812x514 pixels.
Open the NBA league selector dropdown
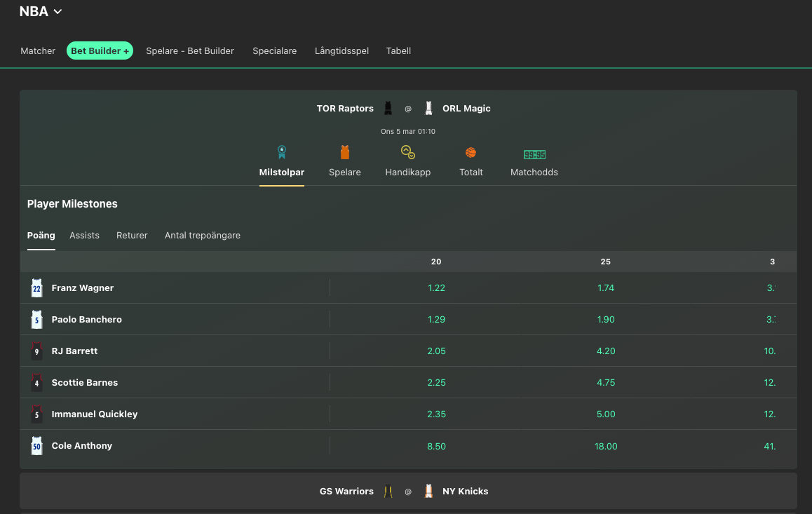pyautogui.click(x=40, y=11)
